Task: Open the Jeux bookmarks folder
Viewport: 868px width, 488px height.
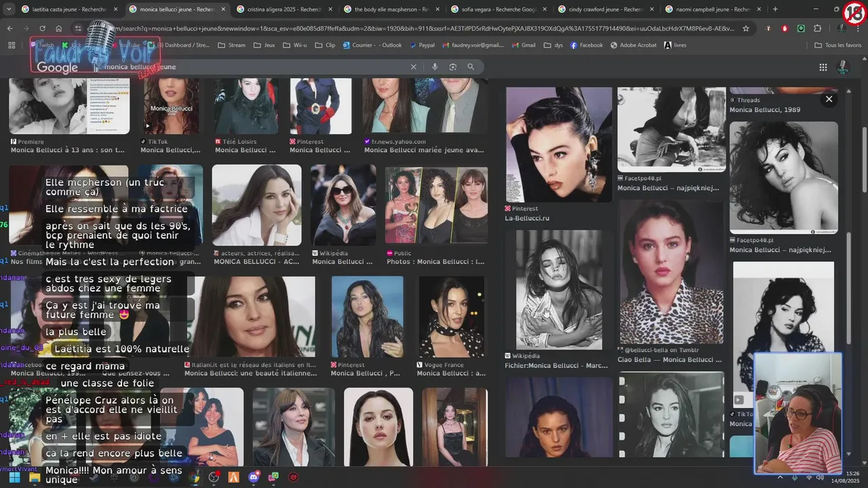Action: click(x=264, y=45)
